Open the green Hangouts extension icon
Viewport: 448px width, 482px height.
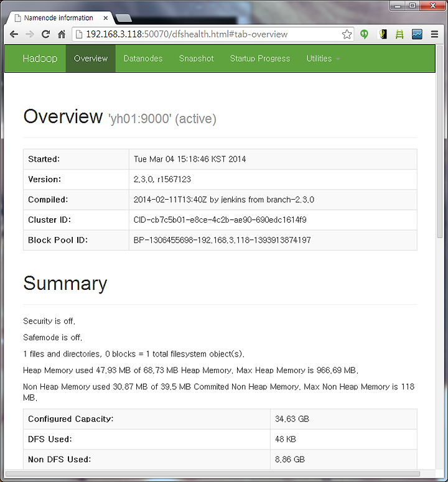coord(365,34)
